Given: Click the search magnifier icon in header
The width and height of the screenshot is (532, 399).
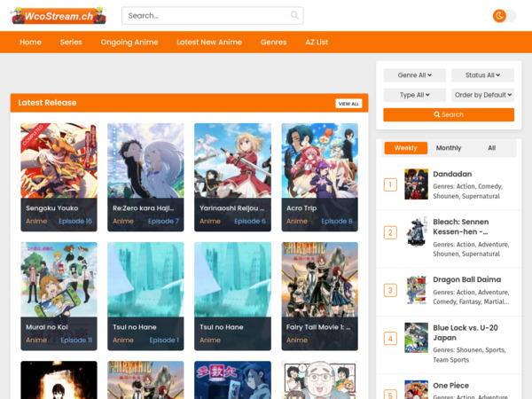Looking at the screenshot, I should point(294,15).
